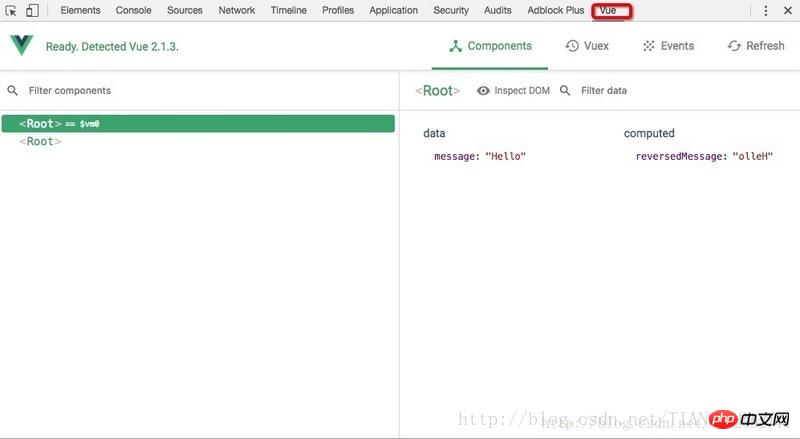This screenshot has width=800, height=439.
Task: Switch to the Audits tab
Action: 497,10
